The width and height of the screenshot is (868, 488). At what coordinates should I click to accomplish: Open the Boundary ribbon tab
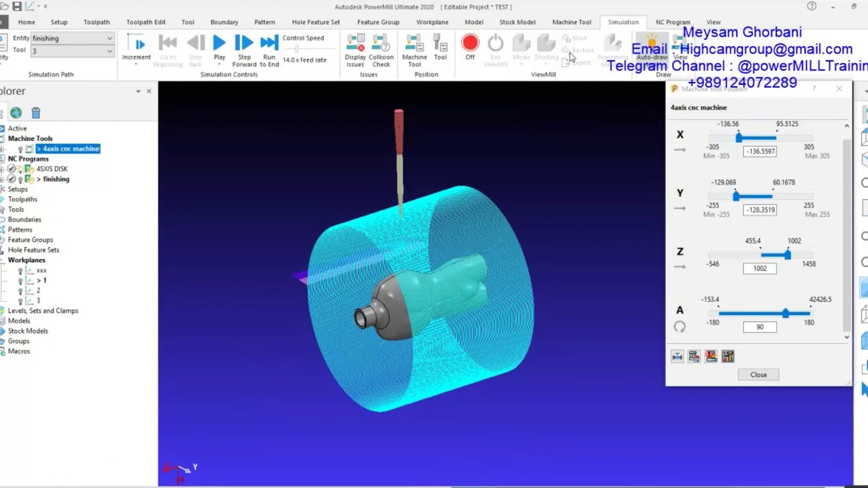click(x=224, y=22)
